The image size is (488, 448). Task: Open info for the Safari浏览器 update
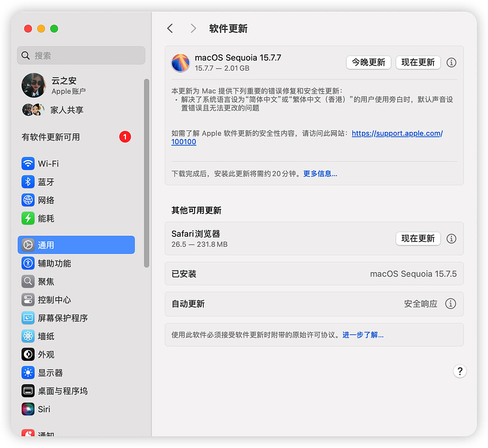(x=452, y=238)
